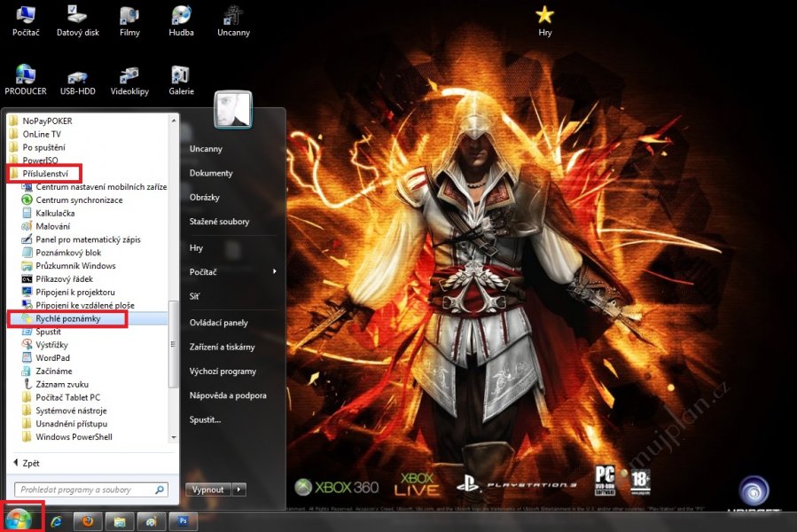Open Hry in the Start menu
The image size is (797, 532).
click(196, 248)
